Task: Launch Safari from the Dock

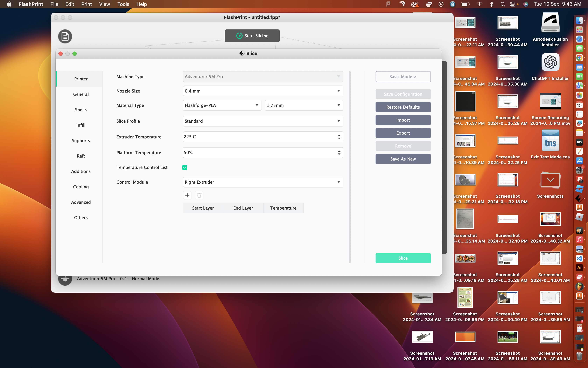Action: coord(579,39)
